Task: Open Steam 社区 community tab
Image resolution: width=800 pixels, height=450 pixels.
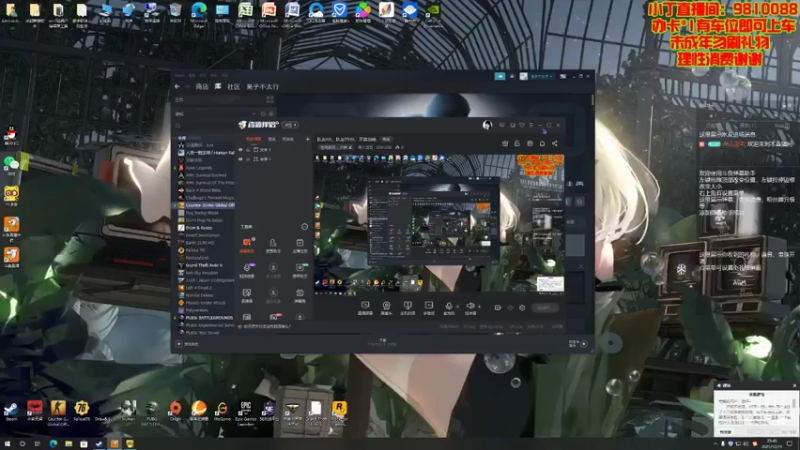Action: click(x=233, y=87)
